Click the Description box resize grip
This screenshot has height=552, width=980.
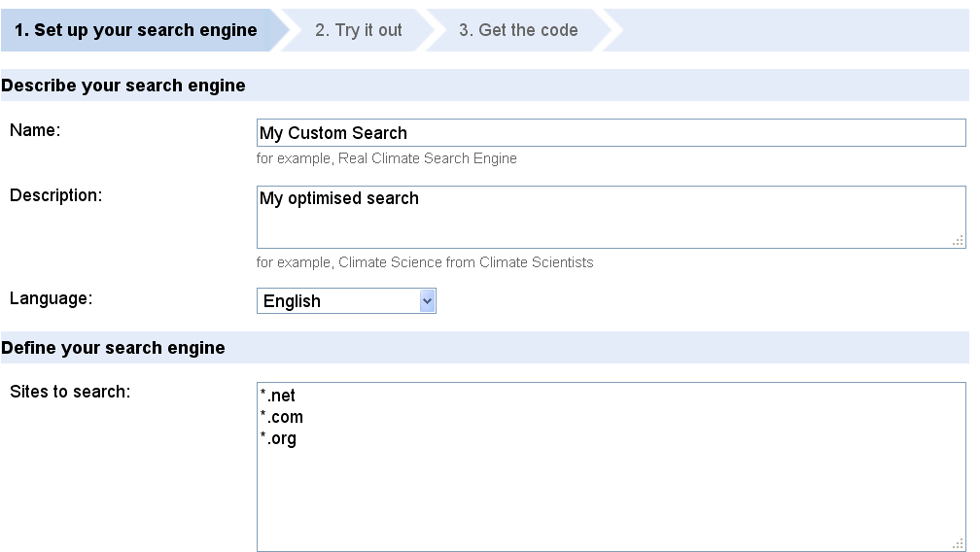[x=959, y=240]
